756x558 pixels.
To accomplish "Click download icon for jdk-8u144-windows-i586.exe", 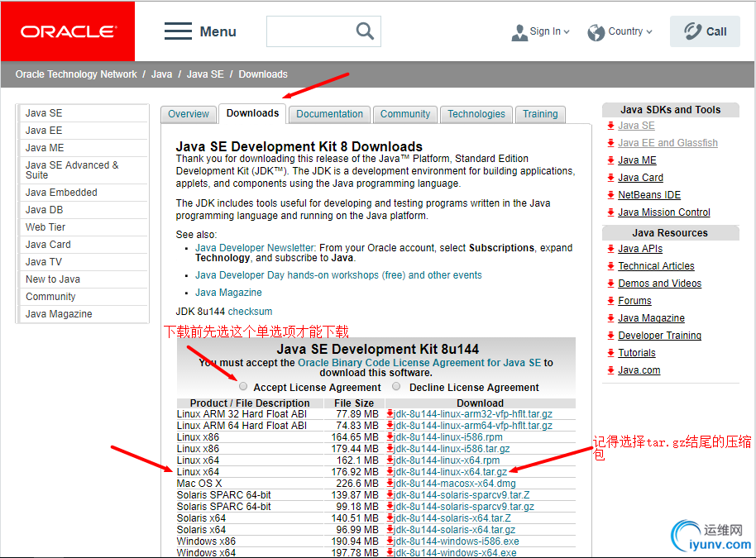I will [x=390, y=541].
